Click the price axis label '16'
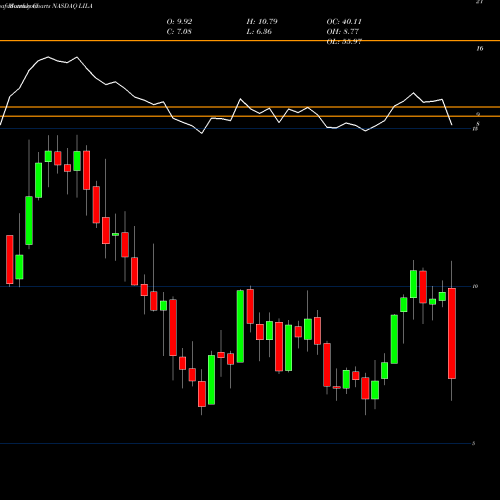The width and height of the screenshot is (500, 500). tap(479, 49)
